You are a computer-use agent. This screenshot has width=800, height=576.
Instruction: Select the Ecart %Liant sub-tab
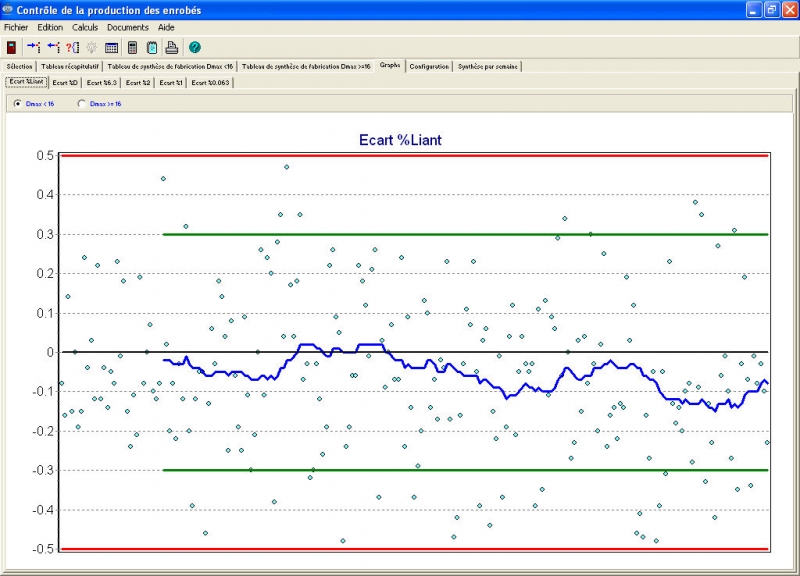click(27, 82)
